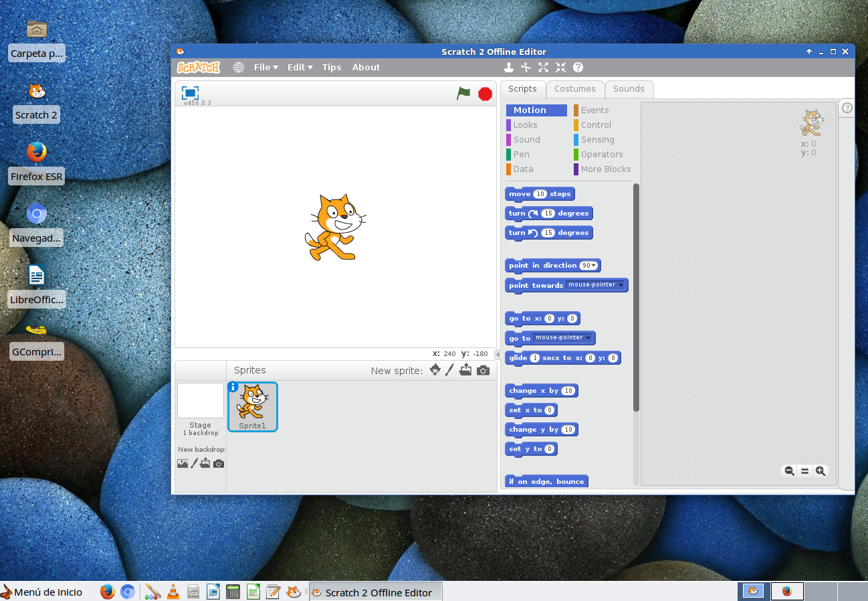
Task: Zoom in on the scripts area
Action: point(821,471)
